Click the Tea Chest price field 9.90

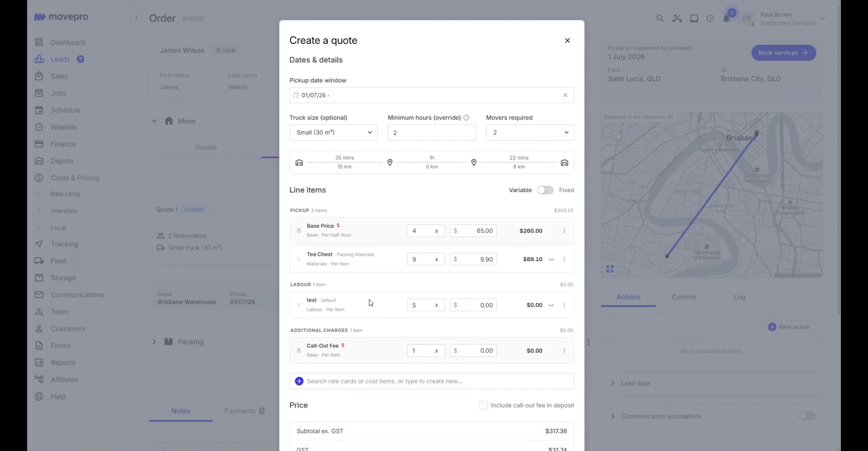coord(473,259)
